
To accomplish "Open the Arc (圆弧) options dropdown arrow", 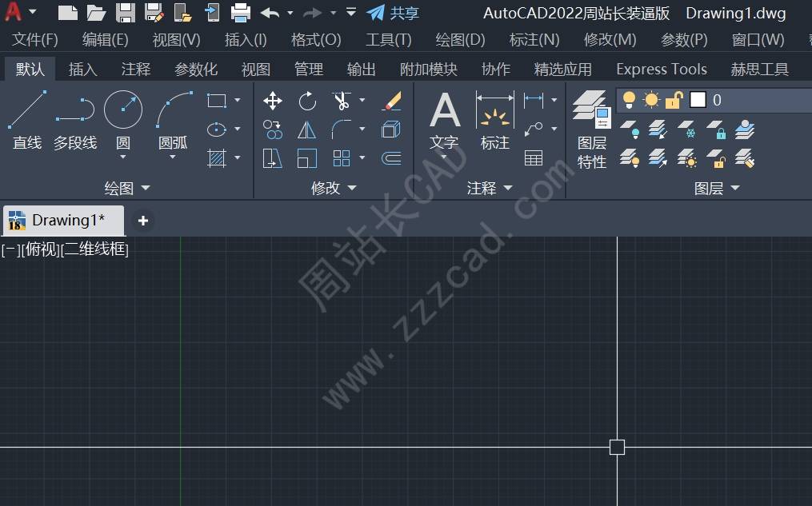I will pyautogui.click(x=173, y=157).
